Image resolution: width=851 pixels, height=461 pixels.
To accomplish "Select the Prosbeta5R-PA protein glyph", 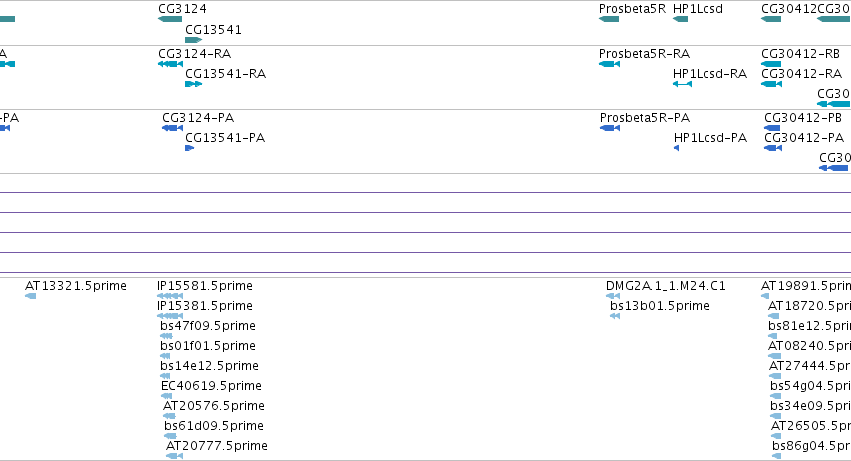I will click(x=610, y=128).
